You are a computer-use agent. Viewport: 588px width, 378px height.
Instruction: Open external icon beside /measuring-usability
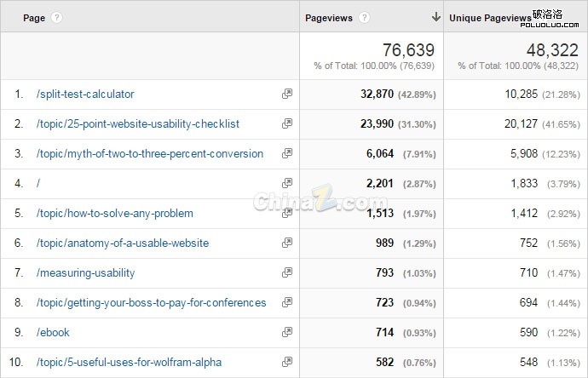click(287, 273)
